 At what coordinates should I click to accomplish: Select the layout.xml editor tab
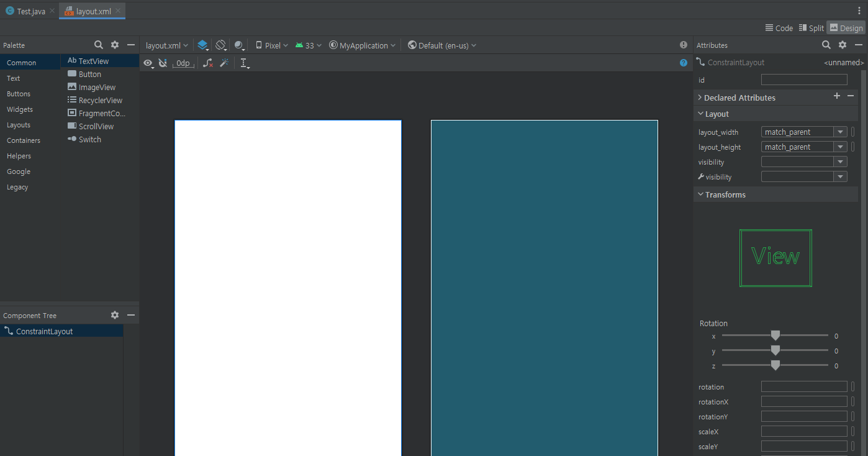(x=93, y=11)
